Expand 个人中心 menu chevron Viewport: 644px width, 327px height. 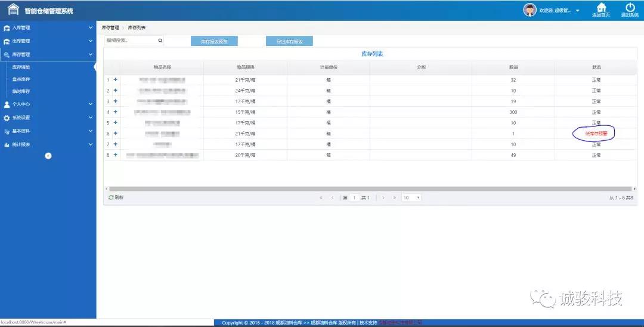tap(91, 104)
